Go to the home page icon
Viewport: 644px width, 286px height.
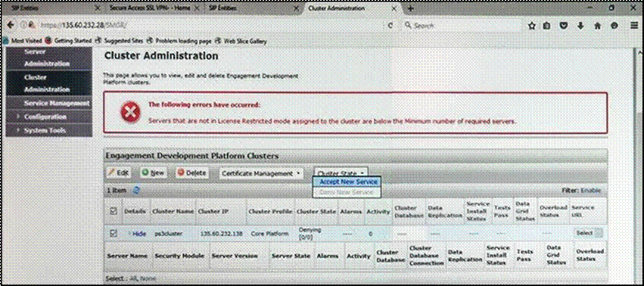(x=598, y=26)
